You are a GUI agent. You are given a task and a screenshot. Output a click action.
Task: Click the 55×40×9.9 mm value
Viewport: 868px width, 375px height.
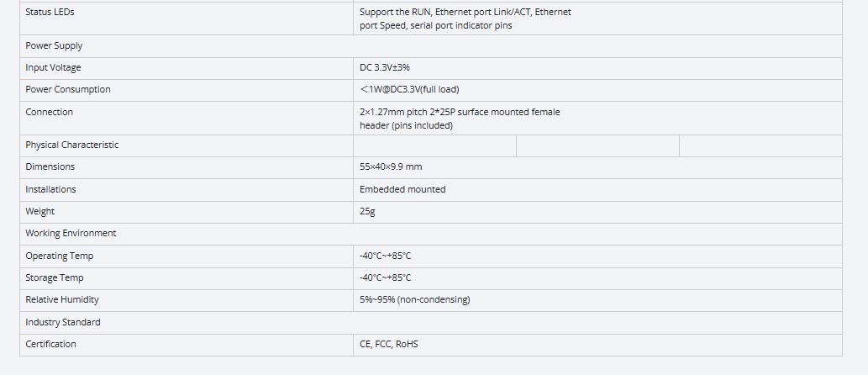coord(391,166)
